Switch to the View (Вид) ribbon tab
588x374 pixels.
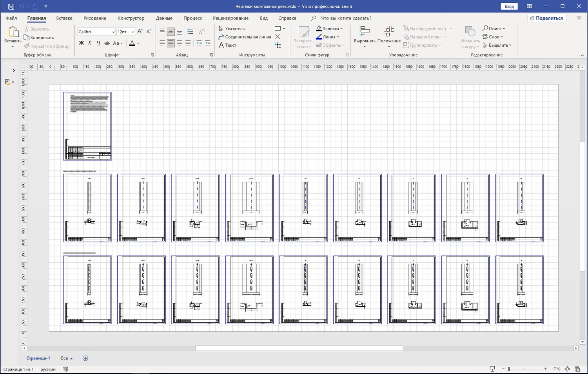point(263,18)
